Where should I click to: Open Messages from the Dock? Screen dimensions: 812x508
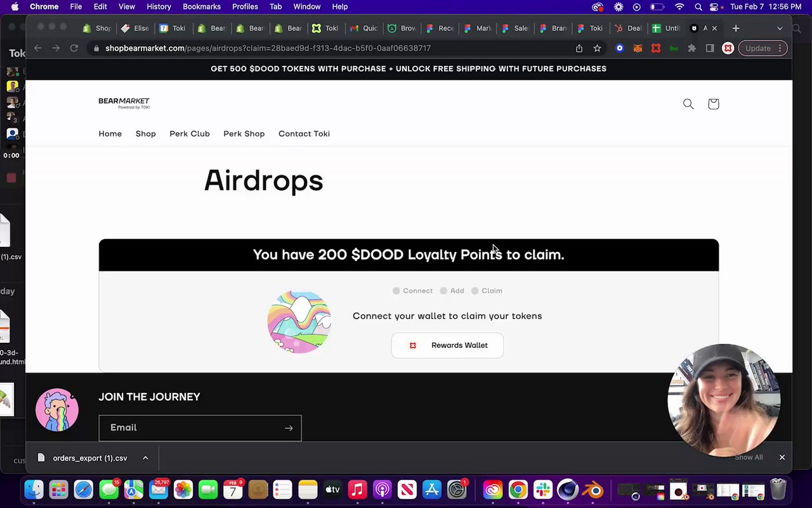(108, 490)
